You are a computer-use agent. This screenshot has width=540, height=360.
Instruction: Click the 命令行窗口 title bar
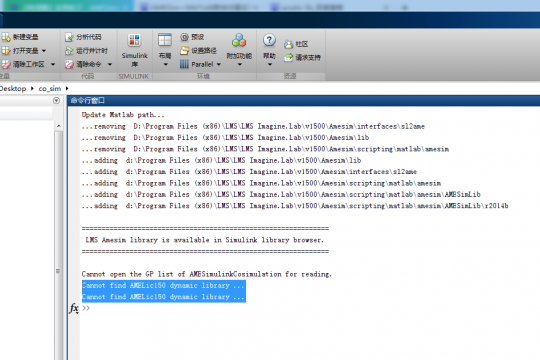303,100
